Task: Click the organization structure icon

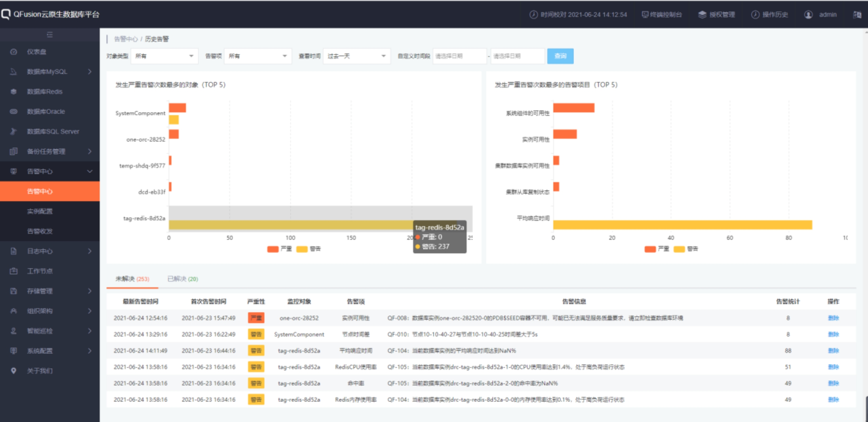Action: (x=14, y=311)
